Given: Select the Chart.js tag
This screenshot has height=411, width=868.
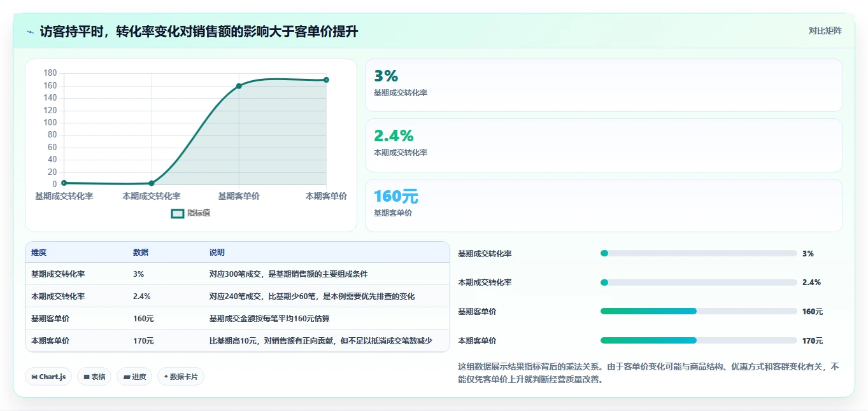Looking at the screenshot, I should click(x=48, y=377).
